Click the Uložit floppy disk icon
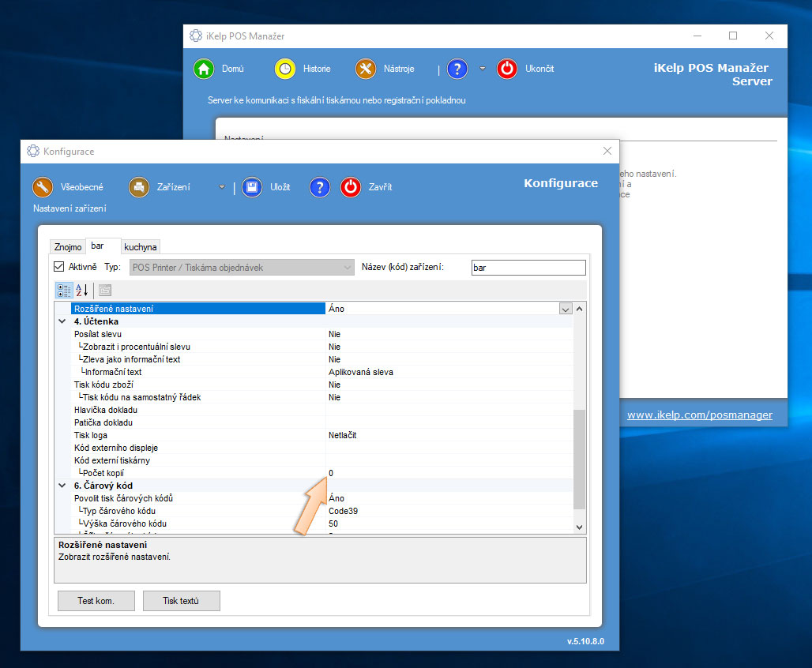The width and height of the screenshot is (812, 668). 252,187
